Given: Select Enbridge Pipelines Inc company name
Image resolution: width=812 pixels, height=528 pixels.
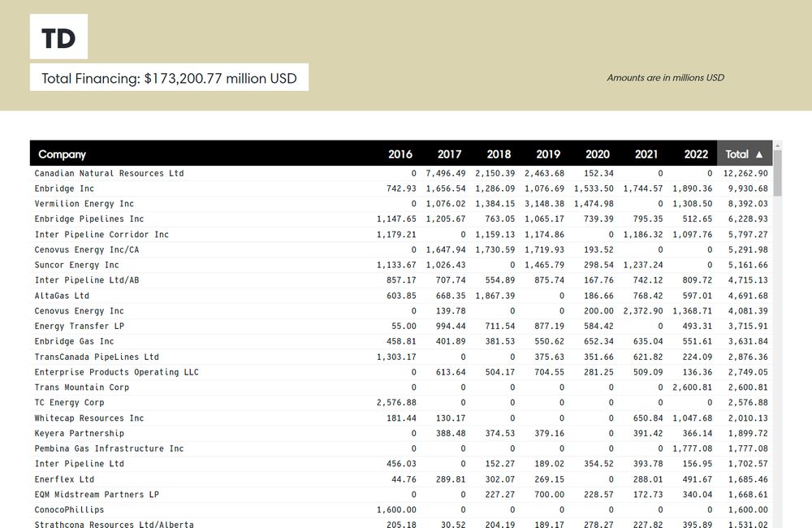Looking at the screenshot, I should tap(89, 219).
